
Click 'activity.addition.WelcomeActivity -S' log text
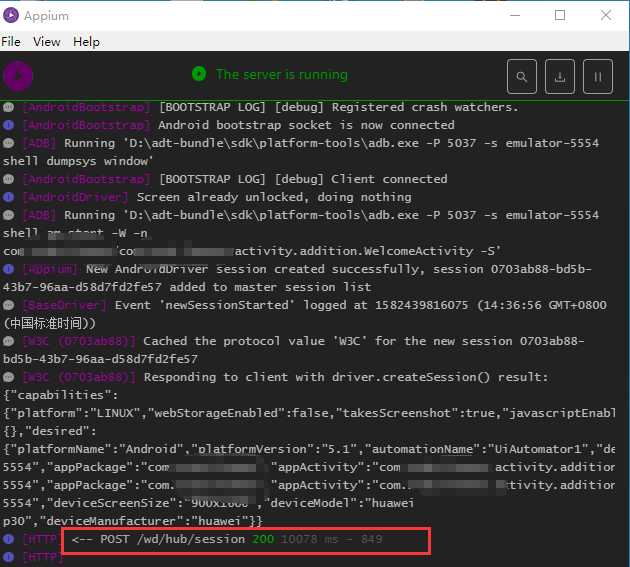click(368, 251)
